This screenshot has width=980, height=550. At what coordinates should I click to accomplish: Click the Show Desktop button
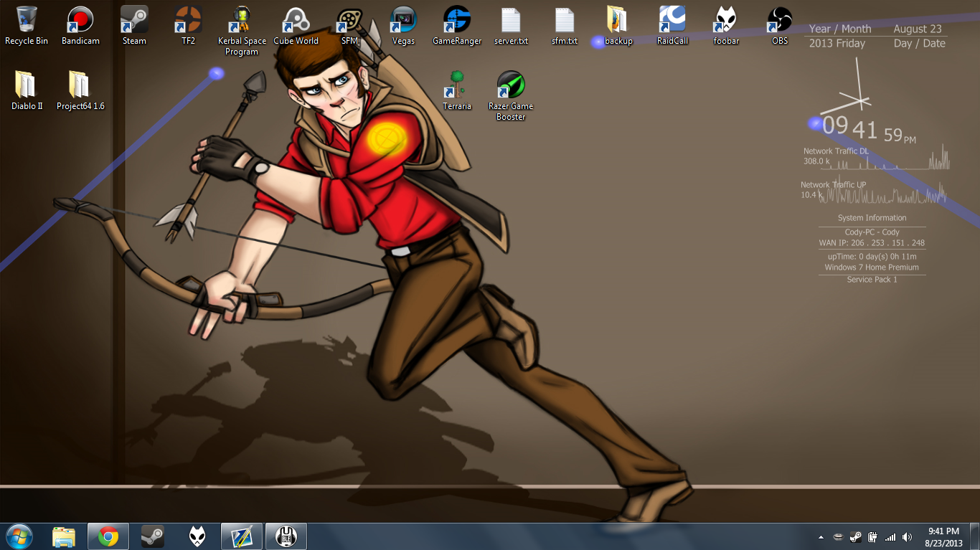(x=974, y=536)
